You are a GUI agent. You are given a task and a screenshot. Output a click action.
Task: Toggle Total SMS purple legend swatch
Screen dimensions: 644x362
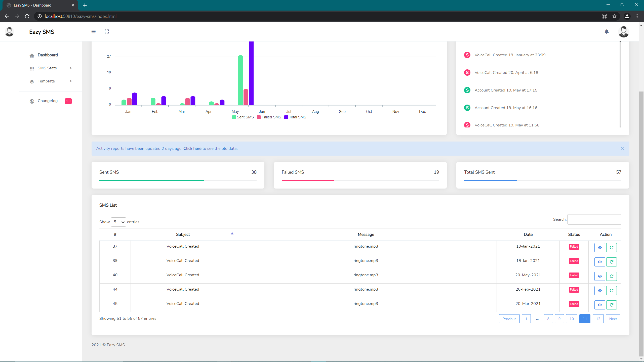coord(286,117)
